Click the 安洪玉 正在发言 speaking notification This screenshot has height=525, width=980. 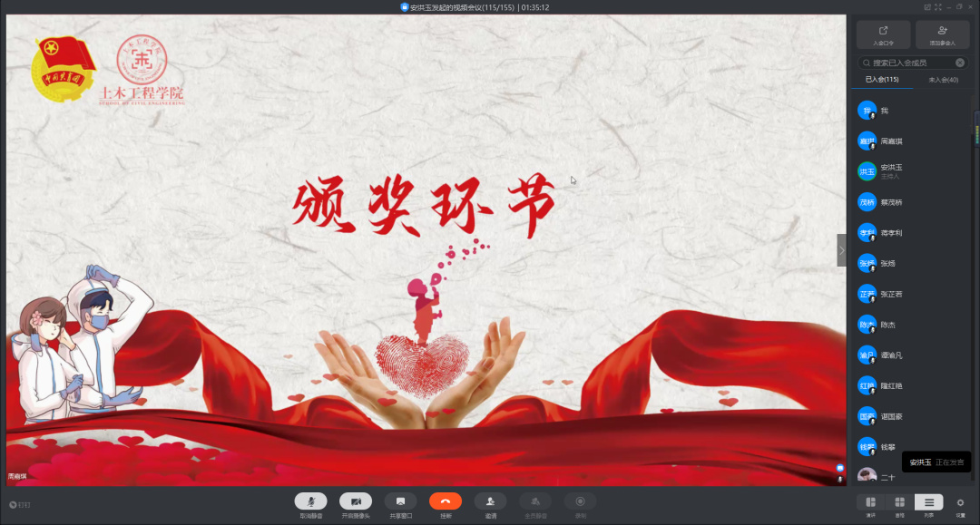point(936,462)
